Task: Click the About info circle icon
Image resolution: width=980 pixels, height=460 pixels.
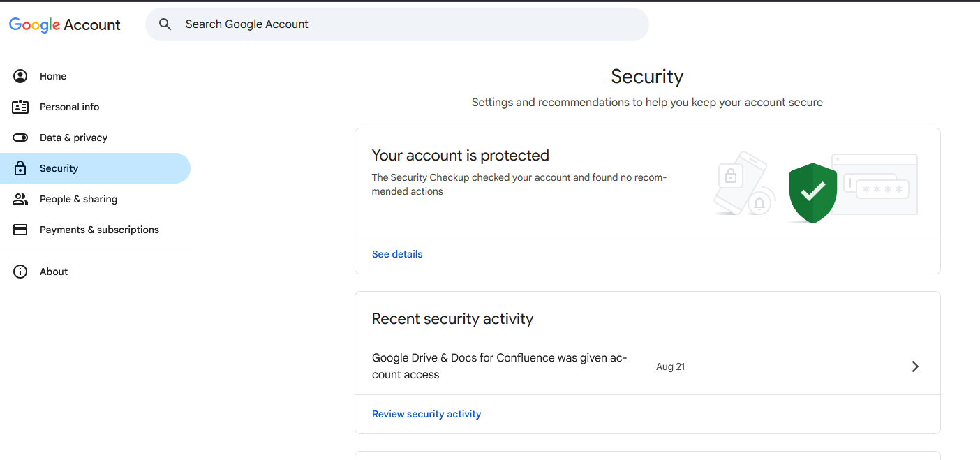Action: click(20, 272)
